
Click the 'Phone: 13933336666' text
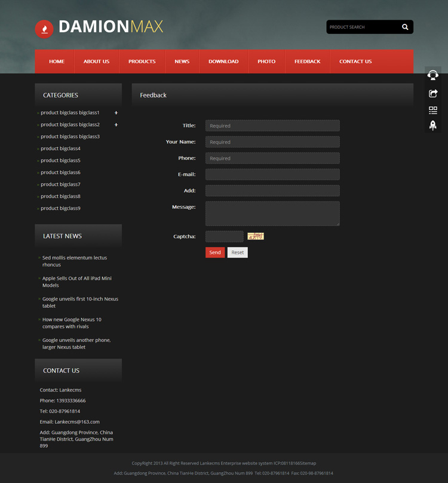click(63, 401)
